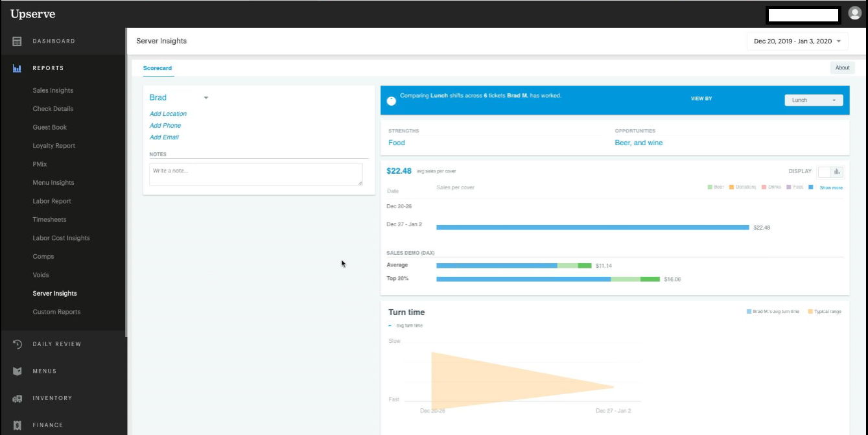Image resolution: width=868 pixels, height=435 pixels.
Task: Open the user profile avatar
Action: (x=854, y=14)
